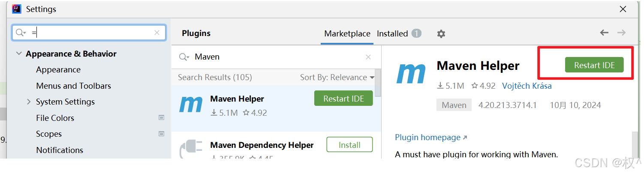Install the Maven Dependency Helper plugin
The width and height of the screenshot is (644, 174).
pos(349,145)
